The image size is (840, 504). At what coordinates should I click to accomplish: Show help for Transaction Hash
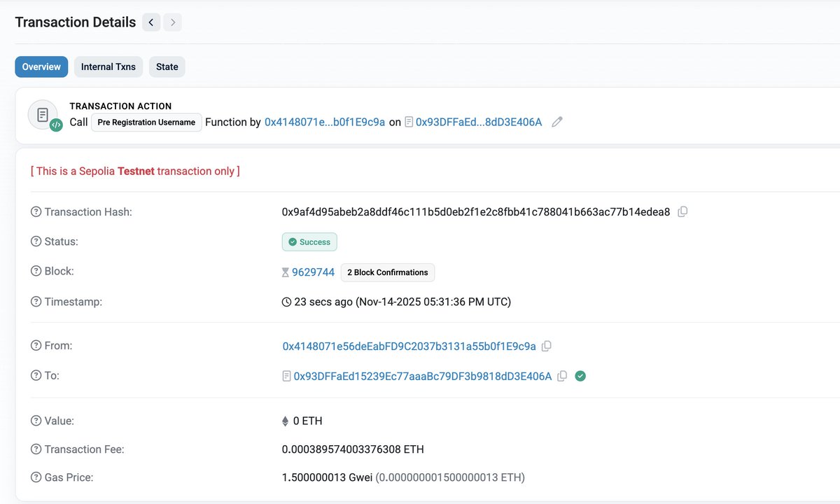point(36,212)
